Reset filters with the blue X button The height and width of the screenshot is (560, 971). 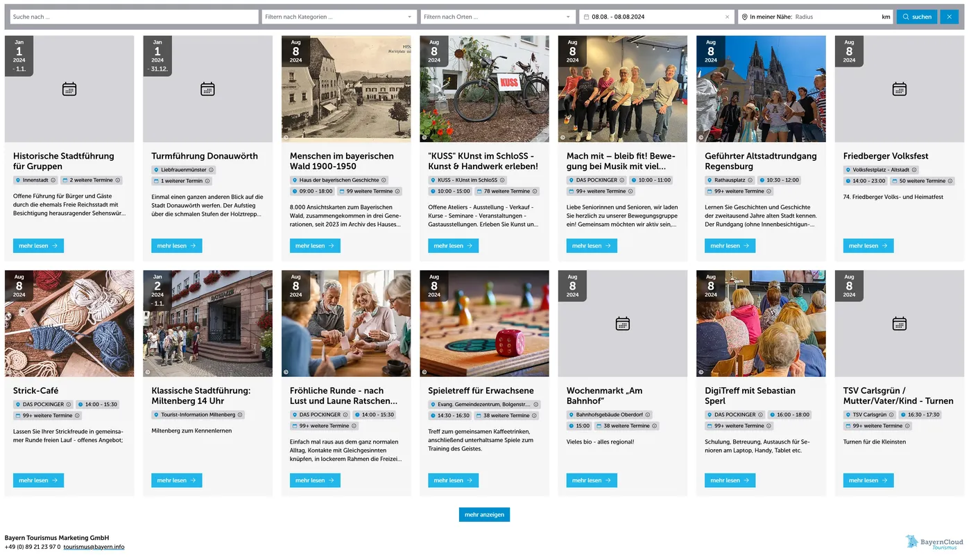(x=949, y=17)
